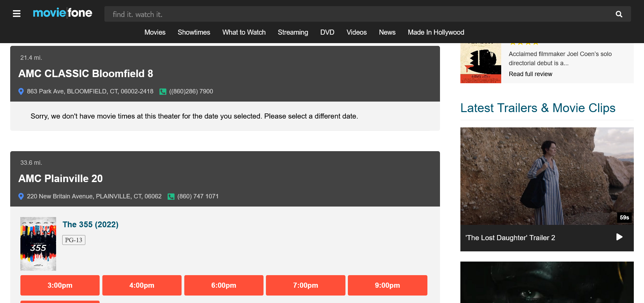Open 220 New Britain Avenue address link
Viewport: 644px width, 303px height.
[94, 196]
